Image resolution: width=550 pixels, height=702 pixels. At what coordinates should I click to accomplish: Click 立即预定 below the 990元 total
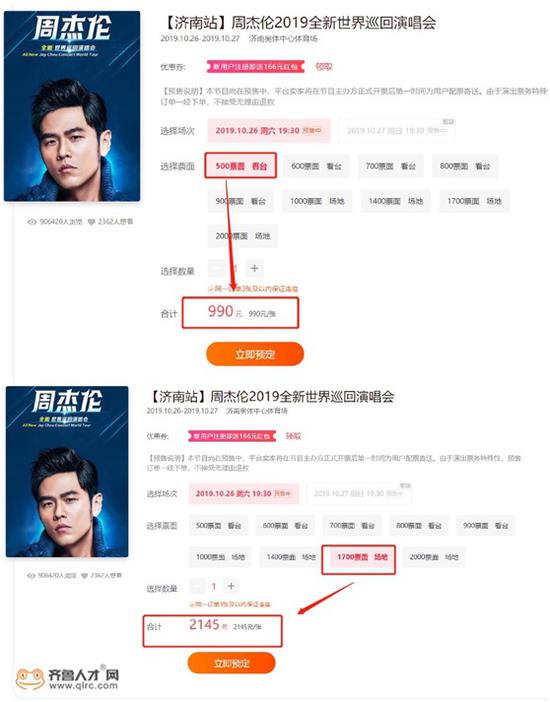click(x=255, y=354)
